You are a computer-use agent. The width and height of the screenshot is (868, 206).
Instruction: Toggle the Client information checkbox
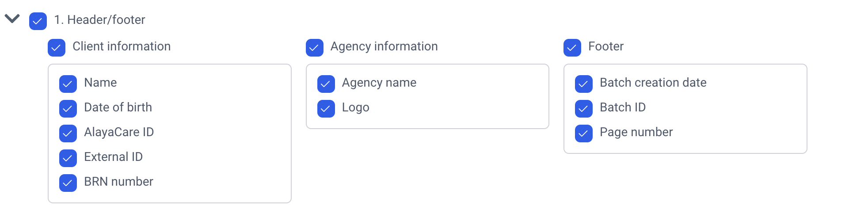[x=57, y=48]
